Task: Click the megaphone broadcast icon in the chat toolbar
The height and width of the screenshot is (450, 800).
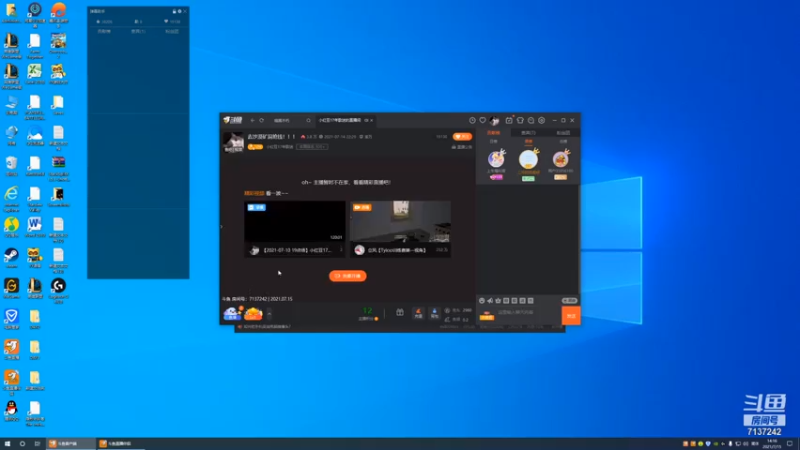Action: 490,301
